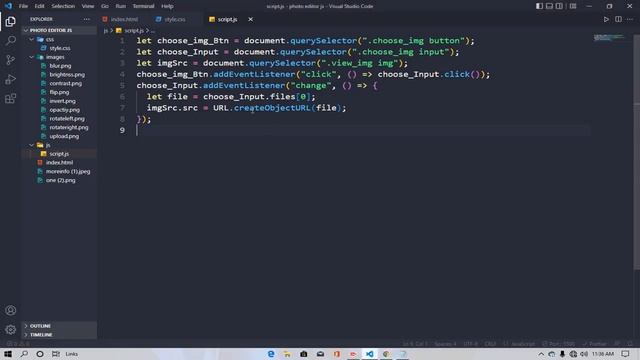
Task: Click the js breadcrumb segment
Action: tap(106, 31)
